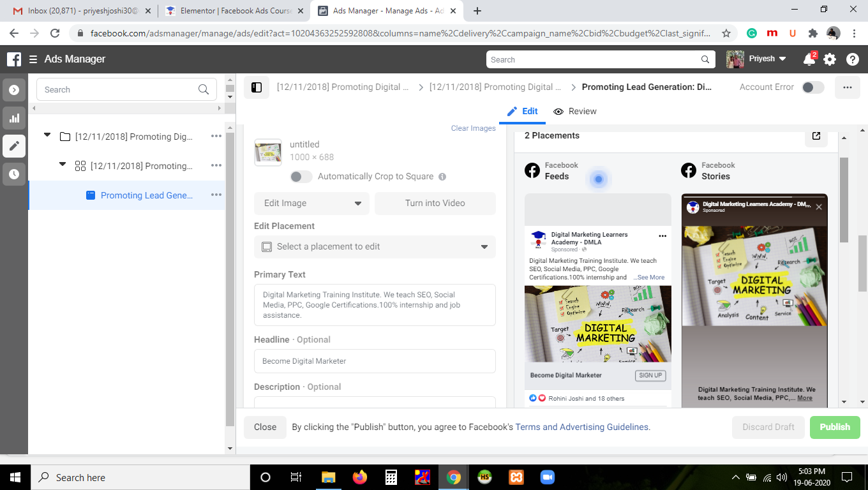This screenshot has width=868, height=490.
Task: Click the first campaign breadcrumb
Action: pos(343,87)
